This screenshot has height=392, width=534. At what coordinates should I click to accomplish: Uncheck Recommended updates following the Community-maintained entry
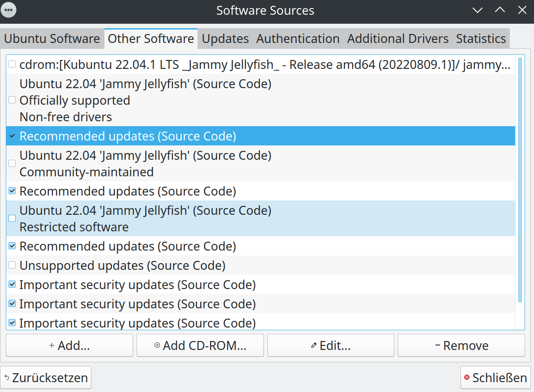[12, 191]
